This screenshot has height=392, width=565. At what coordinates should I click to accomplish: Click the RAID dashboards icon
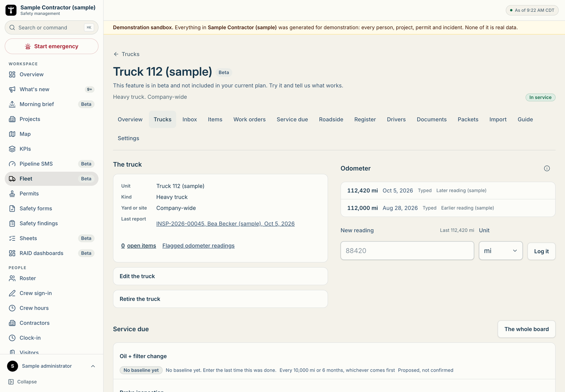[x=12, y=253]
